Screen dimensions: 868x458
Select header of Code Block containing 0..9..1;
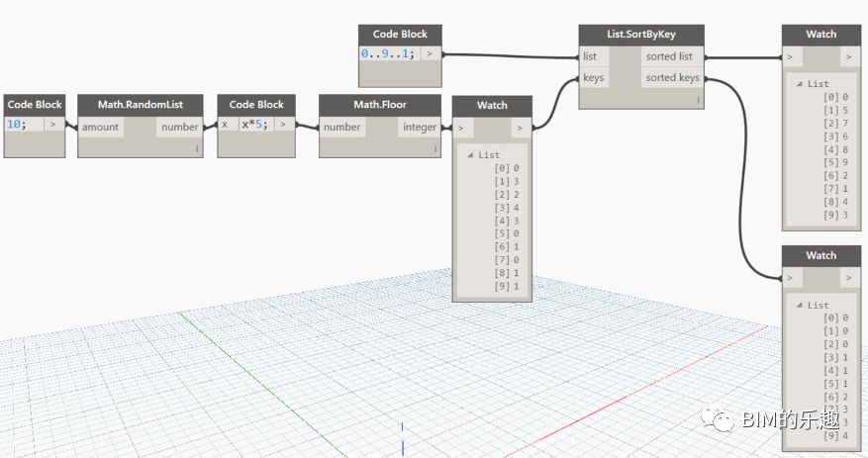tap(400, 35)
